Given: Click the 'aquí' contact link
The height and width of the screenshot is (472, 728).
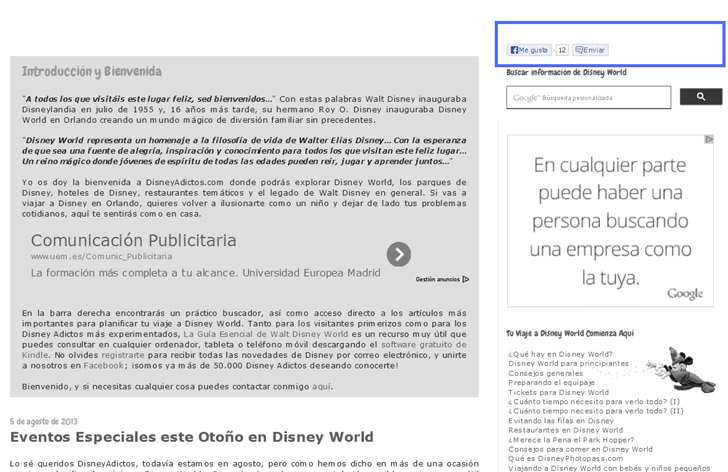Looking at the screenshot, I should click(321, 387).
